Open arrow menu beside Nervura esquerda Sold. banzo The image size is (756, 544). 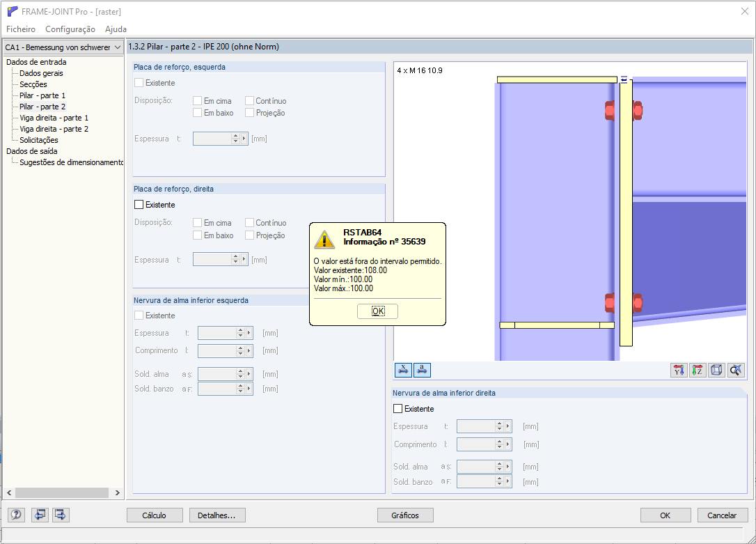tap(249, 389)
